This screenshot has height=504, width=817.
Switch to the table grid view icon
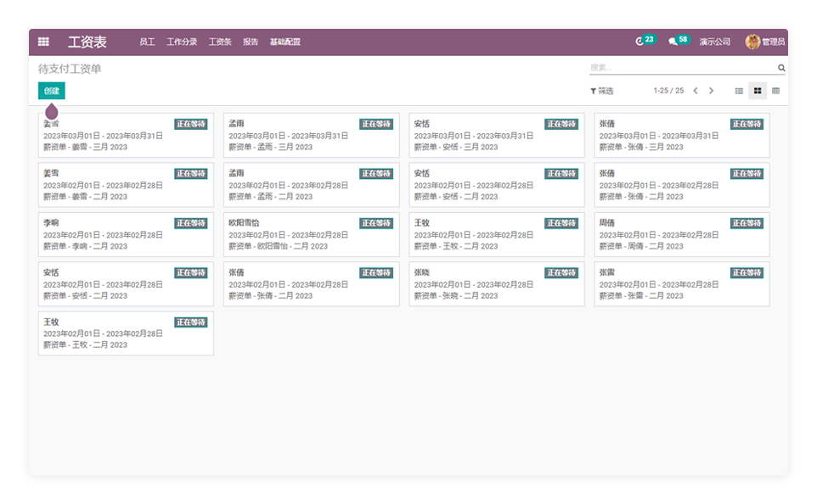(x=775, y=91)
